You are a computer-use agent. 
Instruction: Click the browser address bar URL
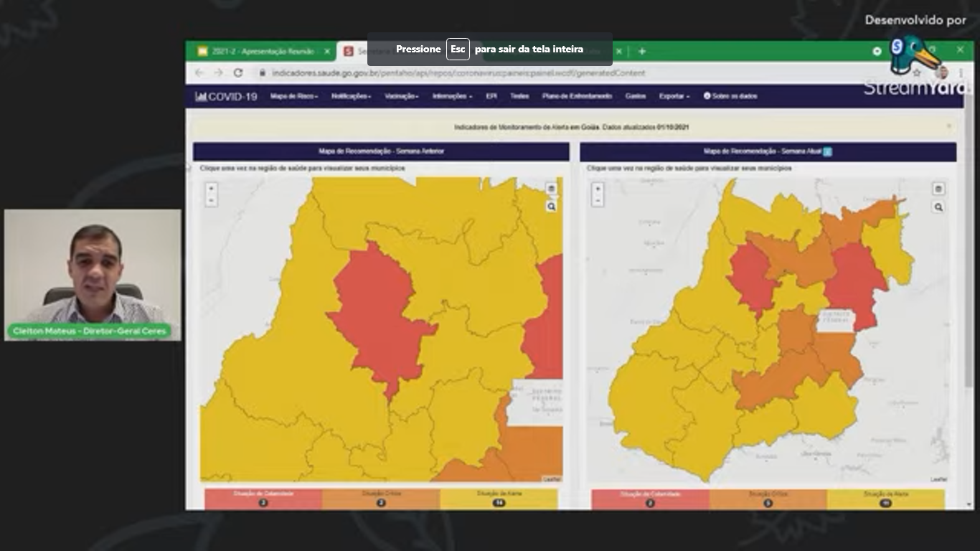[458, 73]
